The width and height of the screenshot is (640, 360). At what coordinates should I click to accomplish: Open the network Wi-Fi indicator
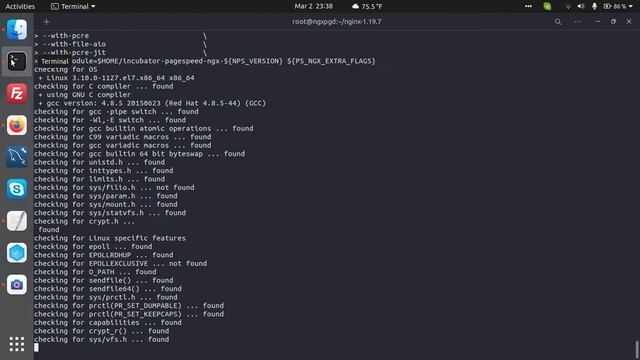[x=568, y=7]
